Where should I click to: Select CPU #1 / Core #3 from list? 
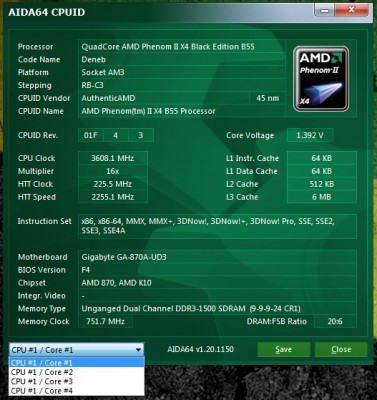[x=76, y=381]
